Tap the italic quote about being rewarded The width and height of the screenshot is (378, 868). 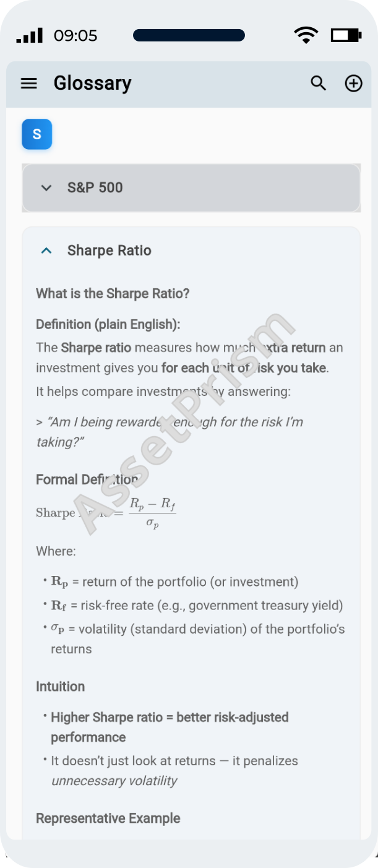pyautogui.click(x=170, y=432)
